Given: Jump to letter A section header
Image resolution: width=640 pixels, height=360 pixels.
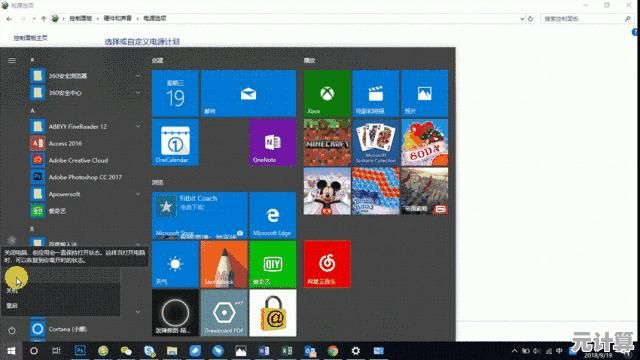Looking at the screenshot, I should pyautogui.click(x=33, y=110).
